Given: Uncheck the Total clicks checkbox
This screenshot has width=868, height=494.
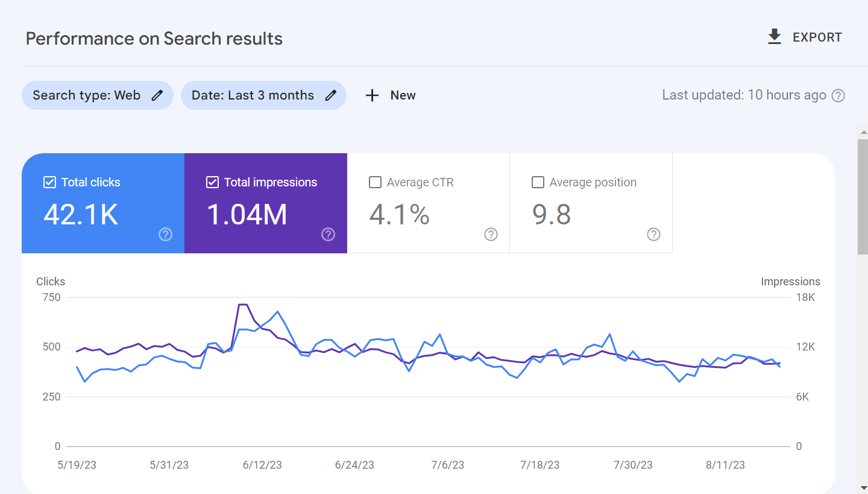Looking at the screenshot, I should tap(49, 182).
